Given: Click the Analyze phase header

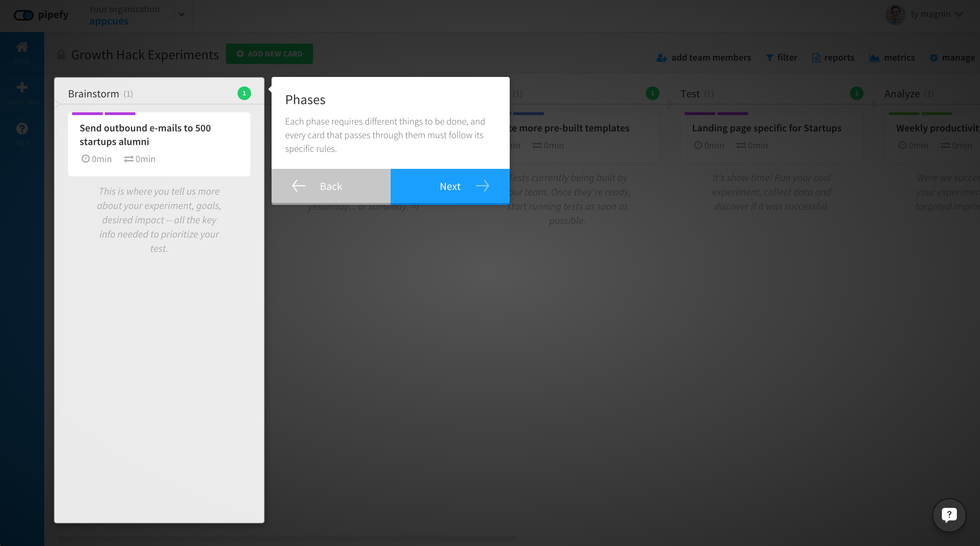Looking at the screenshot, I should coord(902,94).
